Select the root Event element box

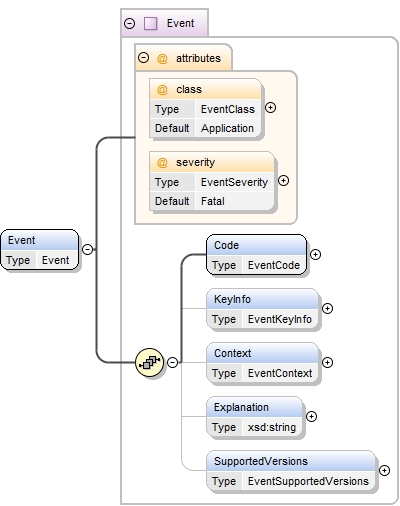click(40, 250)
